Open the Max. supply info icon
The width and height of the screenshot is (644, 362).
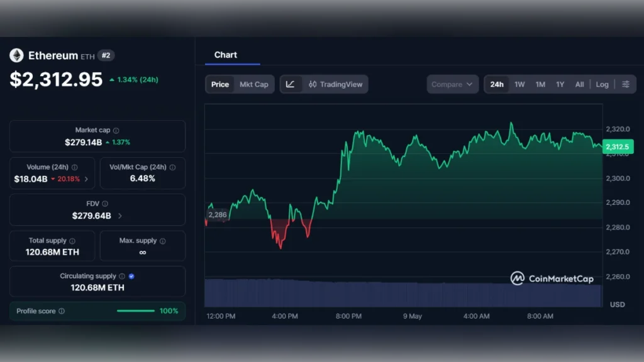tap(163, 241)
